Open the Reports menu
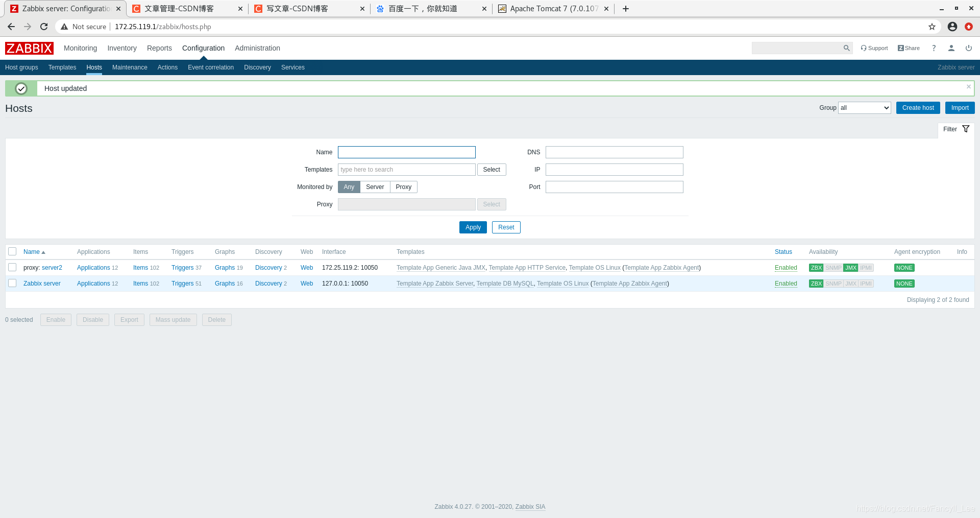Viewport: 980px width, 518px height. click(159, 48)
